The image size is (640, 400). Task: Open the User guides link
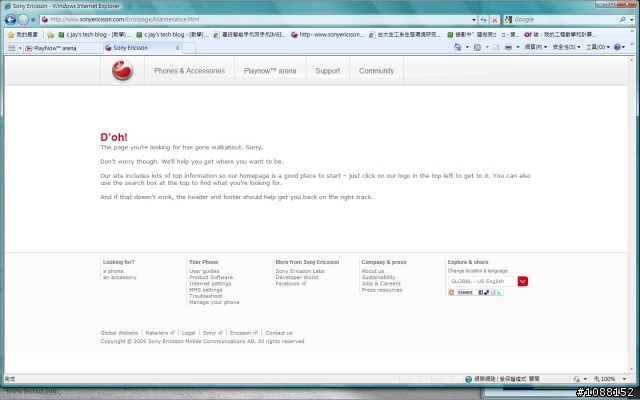[x=204, y=271]
